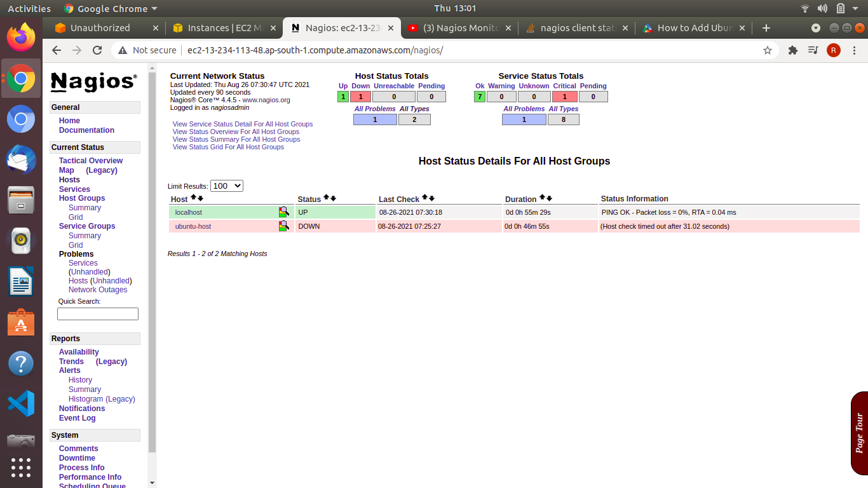Sort Host column ascending arrow
This screenshot has height=488, width=868.
click(193, 198)
